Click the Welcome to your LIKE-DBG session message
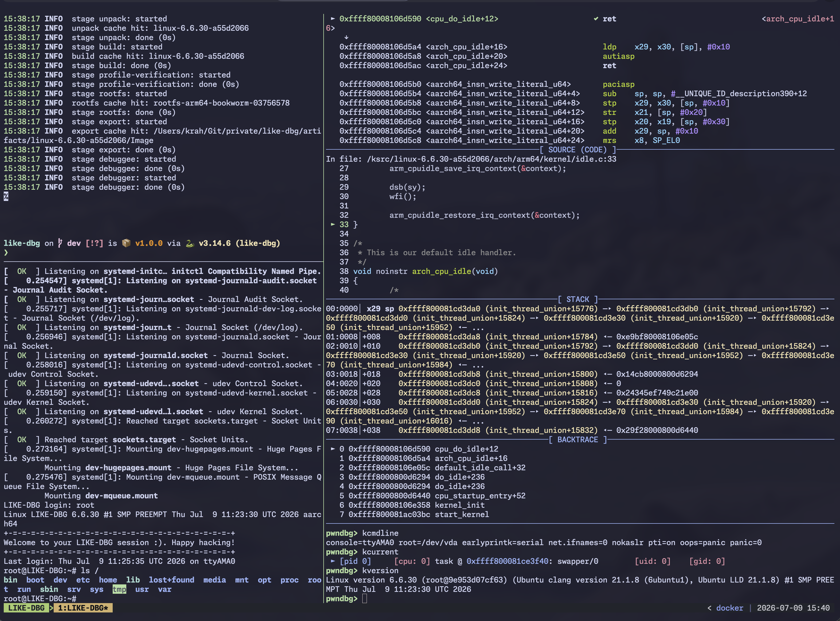840x621 pixels. 119,542
